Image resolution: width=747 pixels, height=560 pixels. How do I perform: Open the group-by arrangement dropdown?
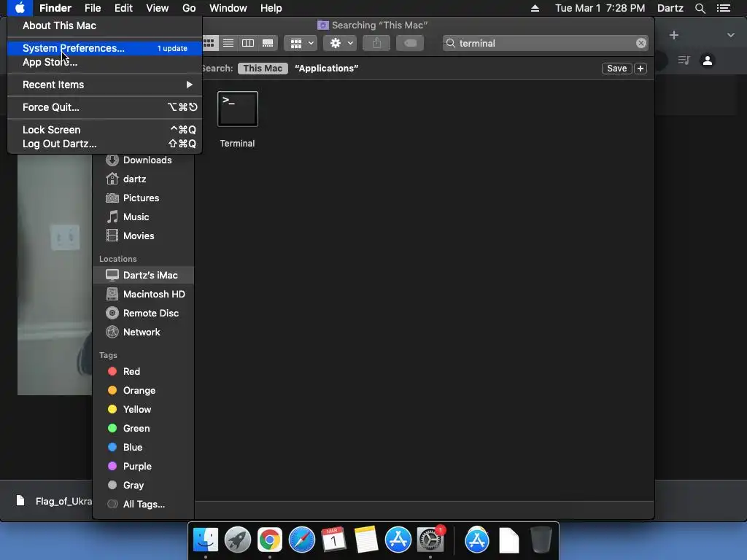301,43
